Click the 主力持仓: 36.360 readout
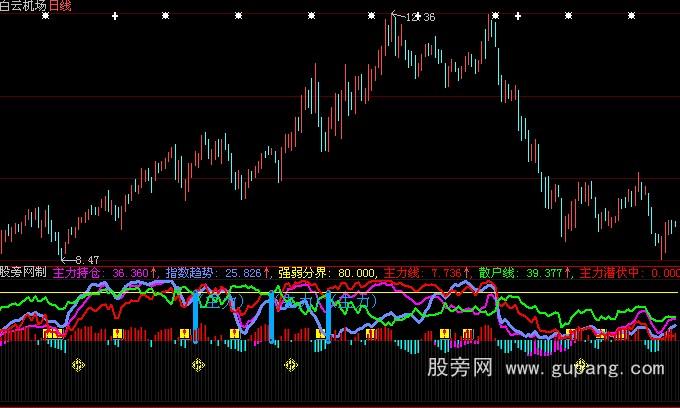 [x=104, y=273]
